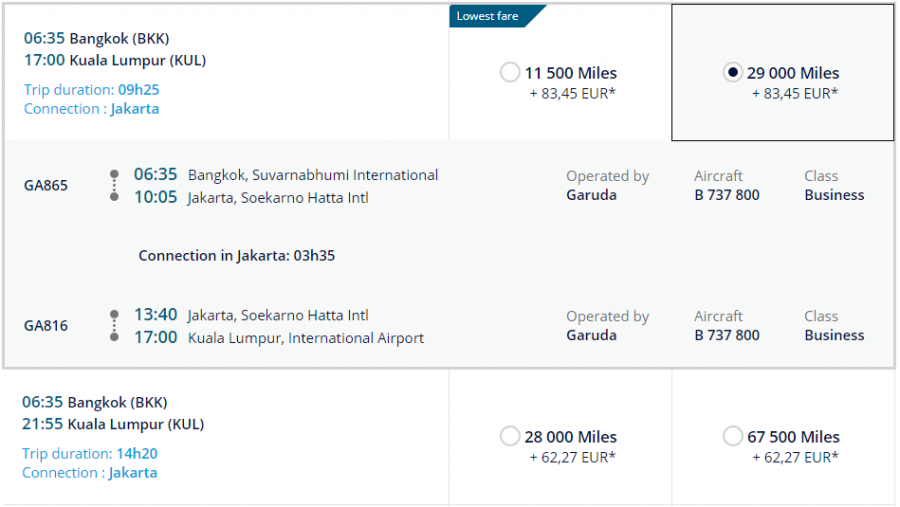The image size is (900, 507).
Task: Click the Lowest fare badge
Action: (x=490, y=16)
